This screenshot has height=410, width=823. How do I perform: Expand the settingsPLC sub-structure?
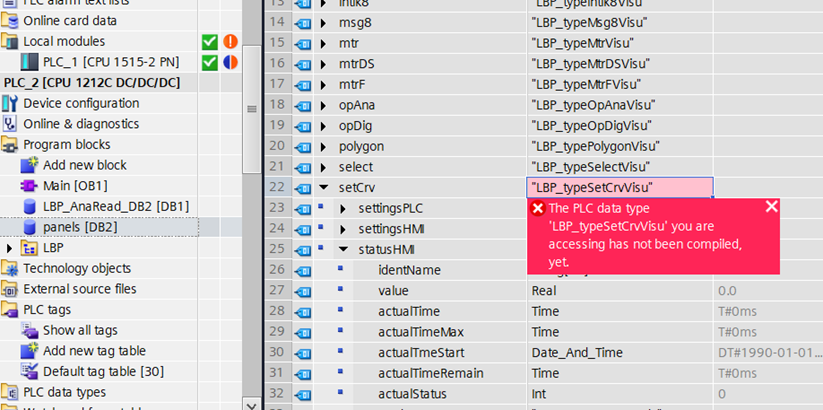[x=343, y=208]
